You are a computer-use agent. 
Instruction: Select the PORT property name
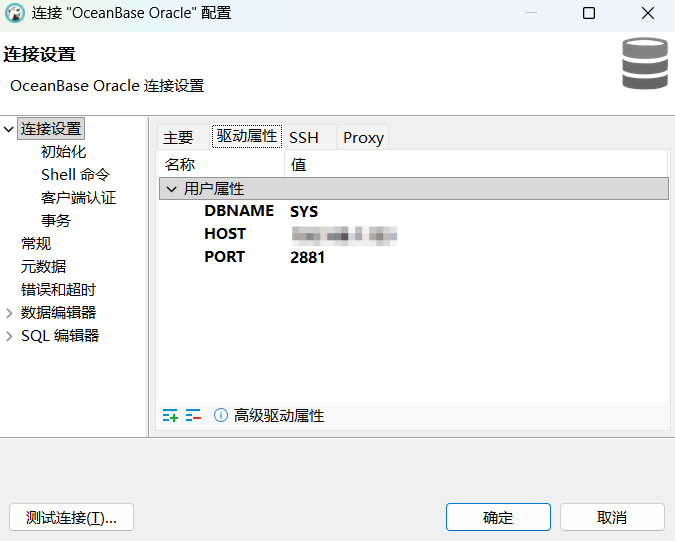pyautogui.click(x=224, y=257)
